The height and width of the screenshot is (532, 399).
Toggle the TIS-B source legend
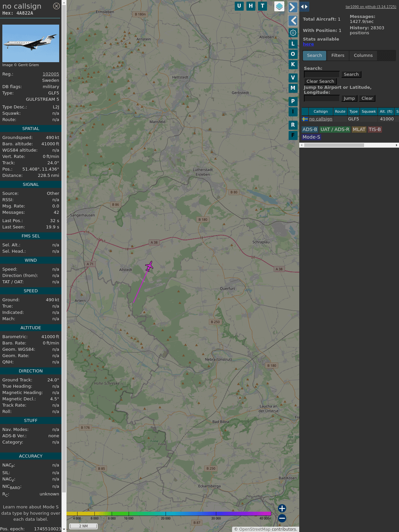click(x=375, y=130)
